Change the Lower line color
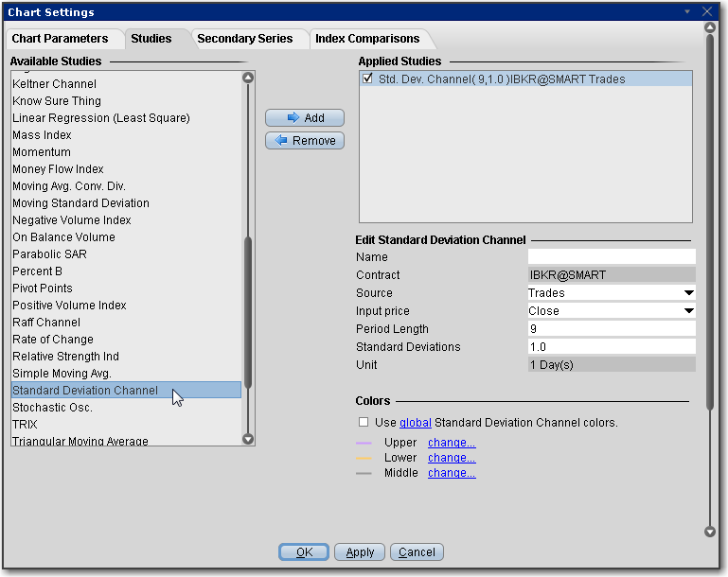Image resolution: width=728 pixels, height=577 pixels. (452, 458)
